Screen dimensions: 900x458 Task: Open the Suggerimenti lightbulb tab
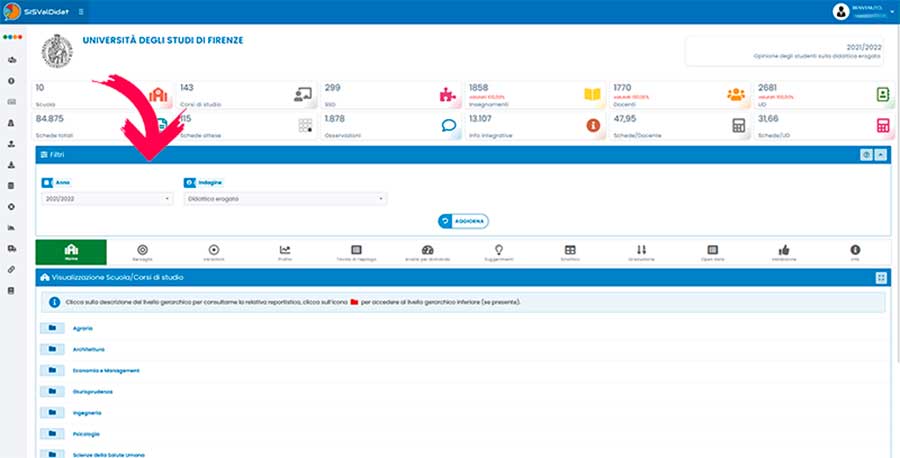coord(498,252)
